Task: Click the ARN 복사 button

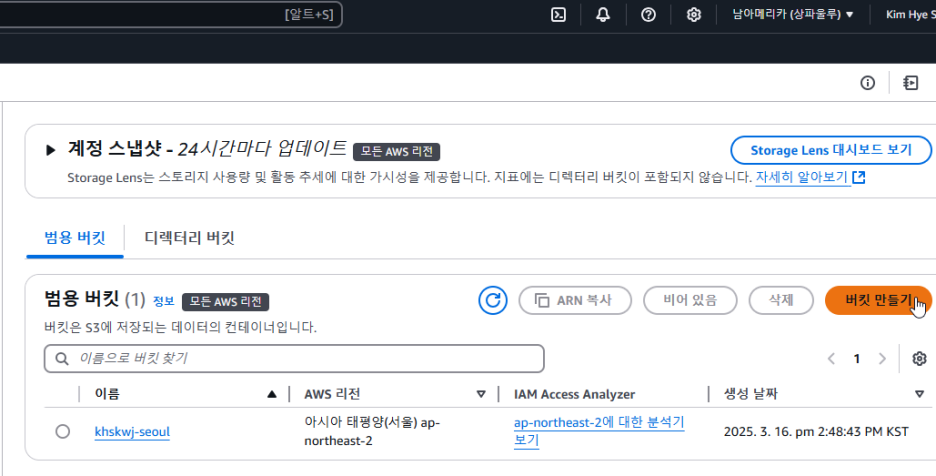Action: pos(575,300)
